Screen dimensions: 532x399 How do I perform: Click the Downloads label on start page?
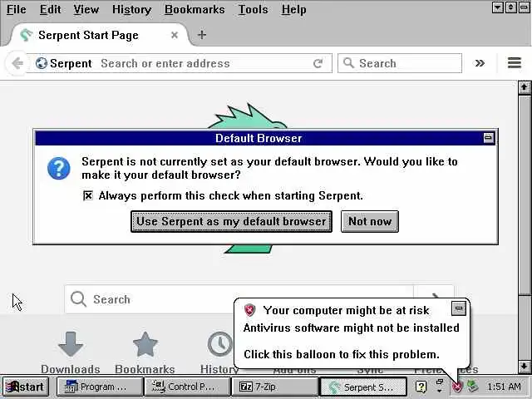71,369
